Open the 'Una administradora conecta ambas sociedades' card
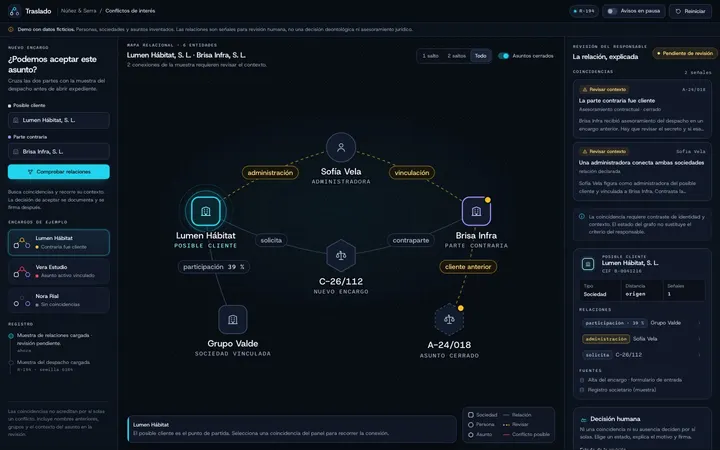Image resolution: width=720 pixels, height=450 pixels. pos(642,172)
